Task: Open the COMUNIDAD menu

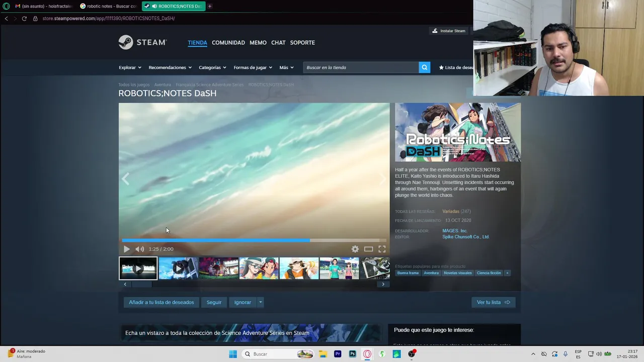Action: [x=228, y=43]
